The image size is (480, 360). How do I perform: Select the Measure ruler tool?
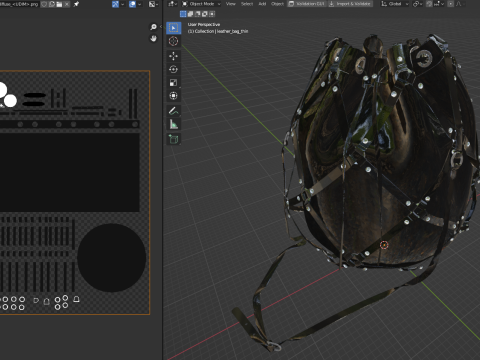click(x=173, y=124)
